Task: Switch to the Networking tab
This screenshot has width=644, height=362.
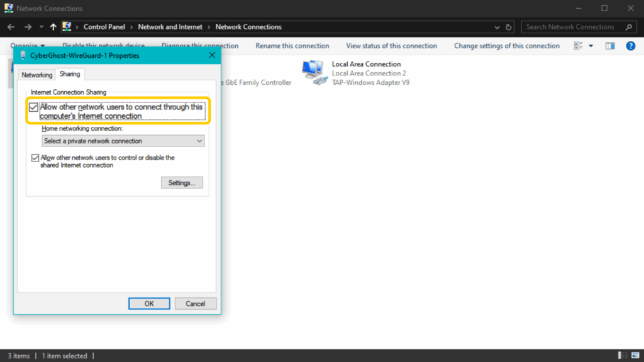Action: [x=37, y=75]
